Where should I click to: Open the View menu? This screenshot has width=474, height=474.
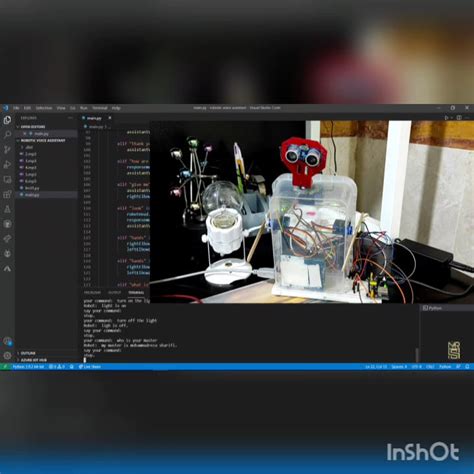click(x=61, y=108)
